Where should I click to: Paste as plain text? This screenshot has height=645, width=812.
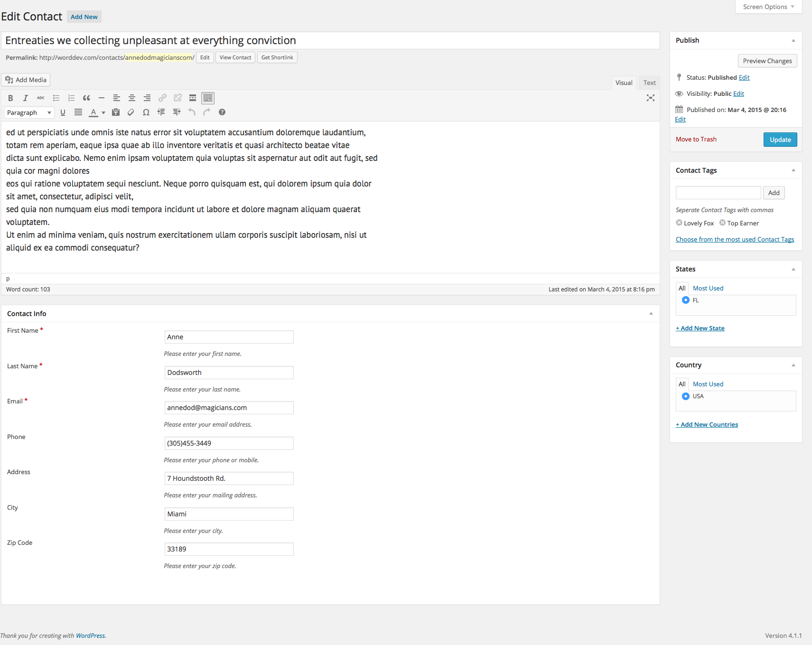pos(116,112)
